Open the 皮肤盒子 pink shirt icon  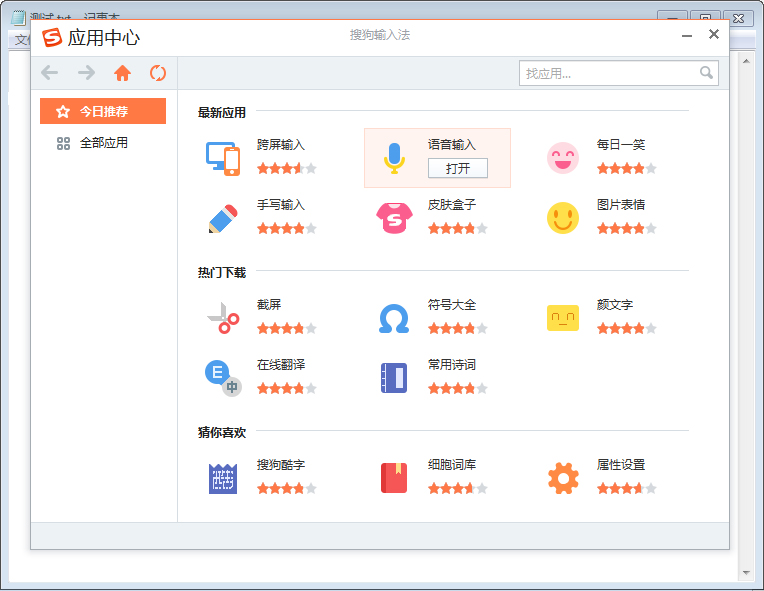coord(394,218)
